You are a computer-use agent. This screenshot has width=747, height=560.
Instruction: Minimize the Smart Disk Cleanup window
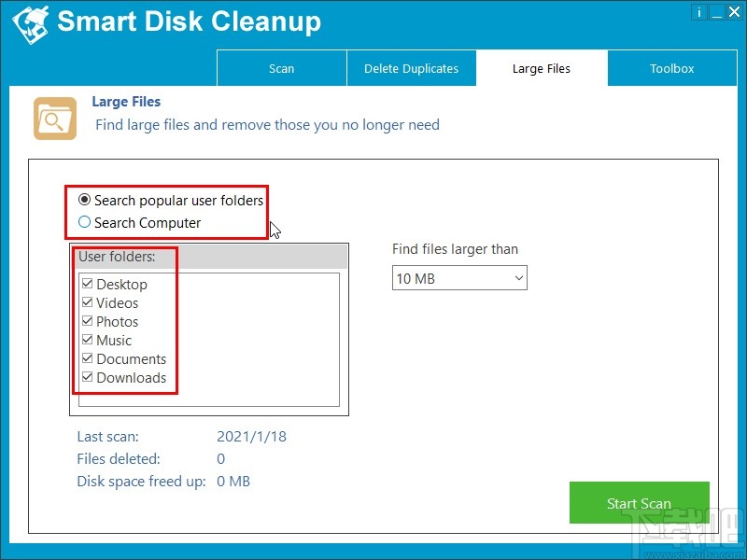point(716,12)
